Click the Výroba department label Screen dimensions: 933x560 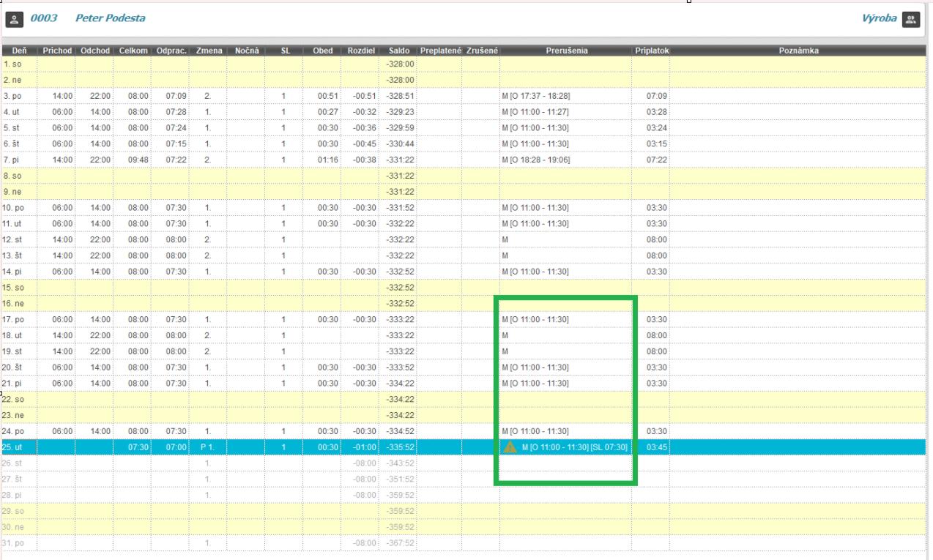pos(879,18)
